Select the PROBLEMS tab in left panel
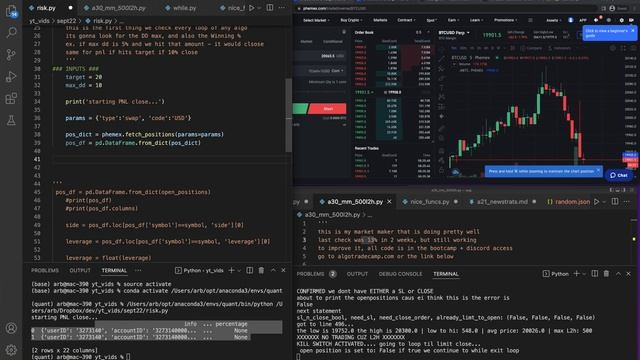Screen dimensions: 640x360 coord(45,270)
